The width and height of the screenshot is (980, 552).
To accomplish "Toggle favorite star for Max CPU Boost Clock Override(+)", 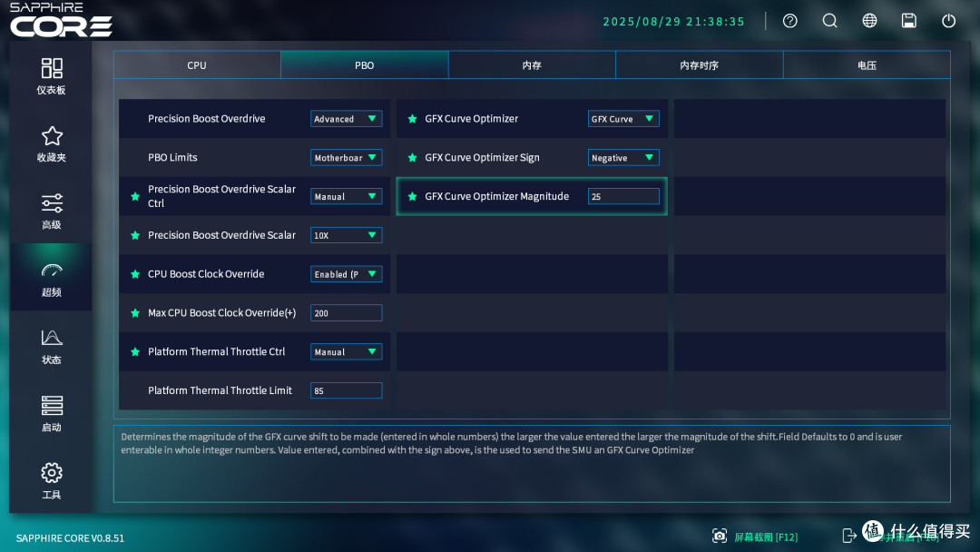I will (x=135, y=312).
